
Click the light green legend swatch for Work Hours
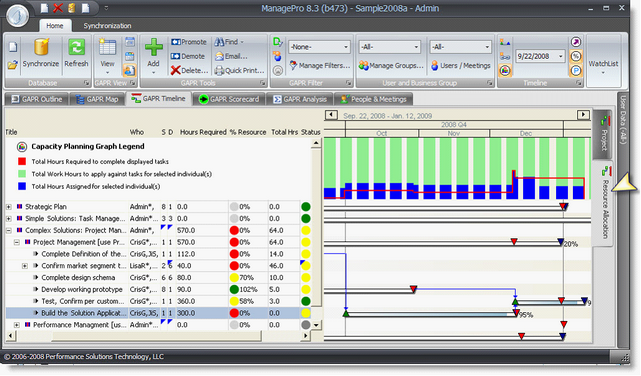22,174
